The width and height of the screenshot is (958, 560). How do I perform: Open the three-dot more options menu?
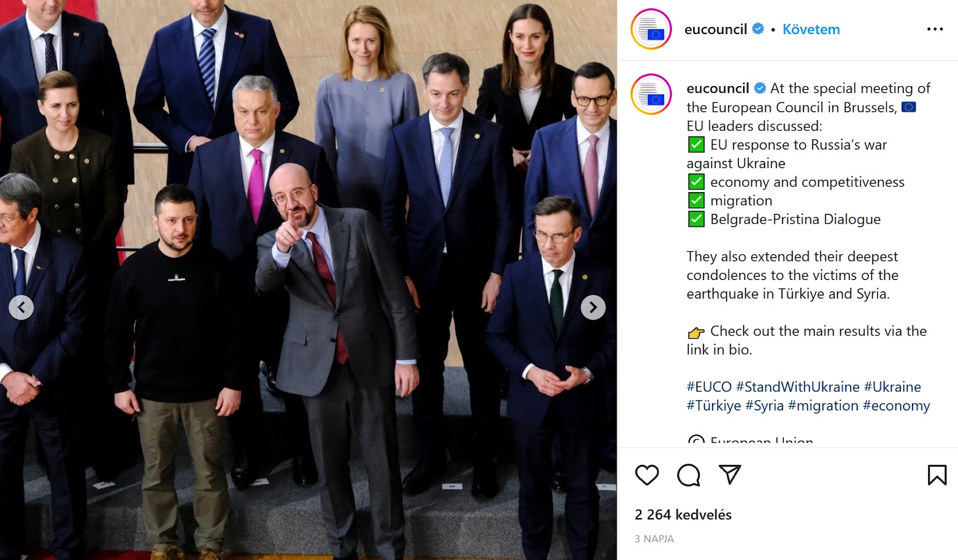[x=935, y=29]
